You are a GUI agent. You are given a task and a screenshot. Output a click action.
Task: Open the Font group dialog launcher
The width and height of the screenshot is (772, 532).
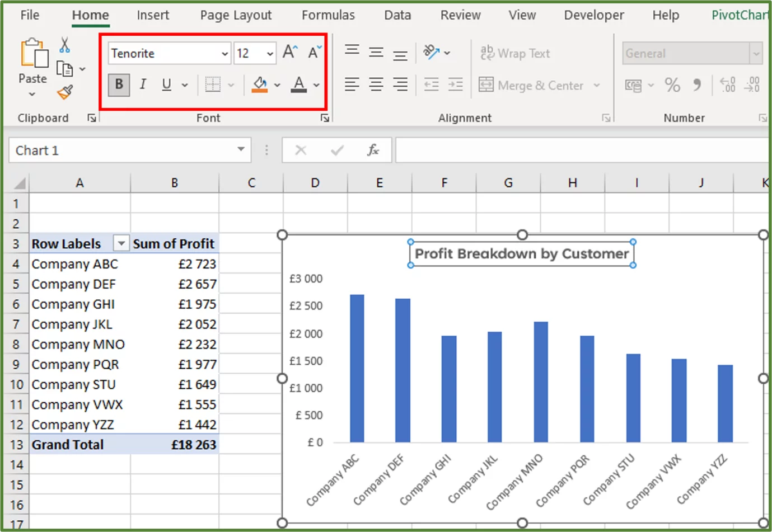[325, 118]
